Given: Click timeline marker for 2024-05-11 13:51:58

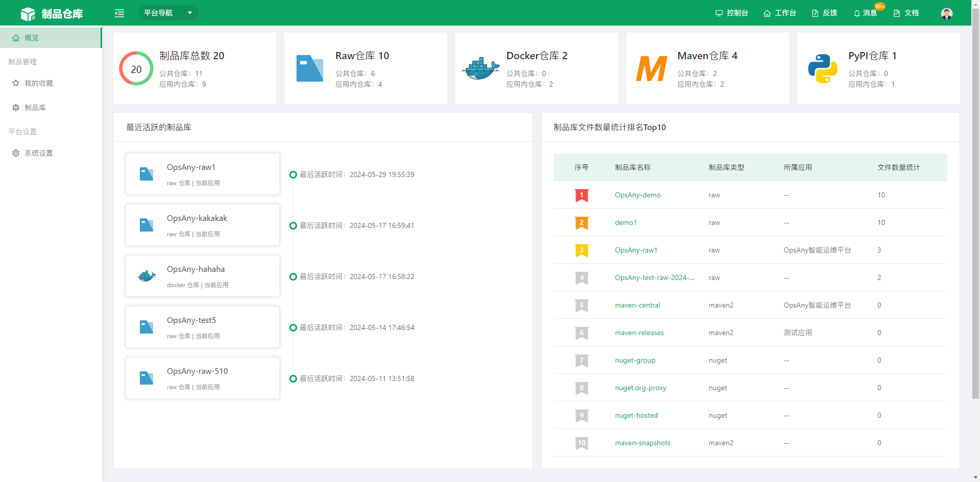Looking at the screenshot, I should click(293, 378).
